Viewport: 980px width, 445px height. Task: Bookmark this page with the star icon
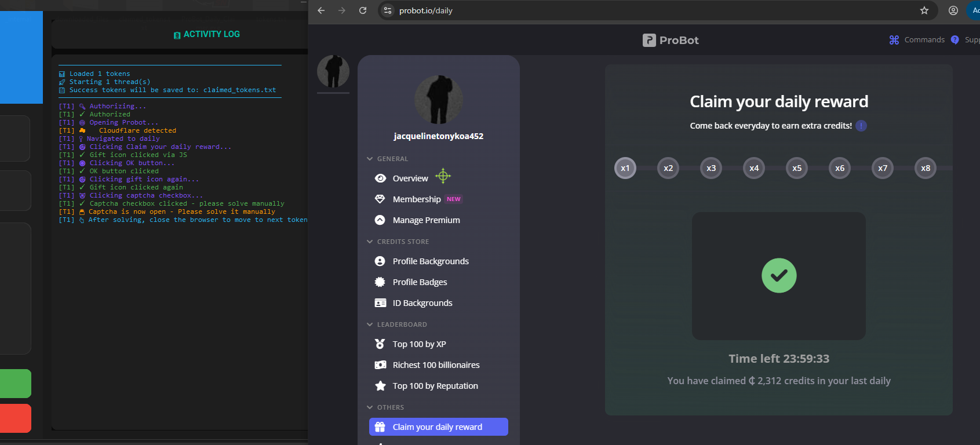[924, 10]
